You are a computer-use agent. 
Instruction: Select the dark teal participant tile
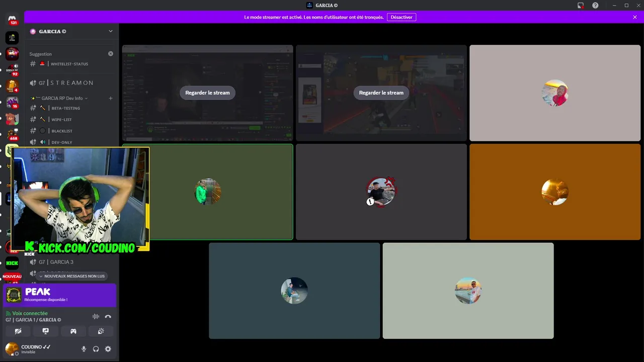click(x=294, y=291)
